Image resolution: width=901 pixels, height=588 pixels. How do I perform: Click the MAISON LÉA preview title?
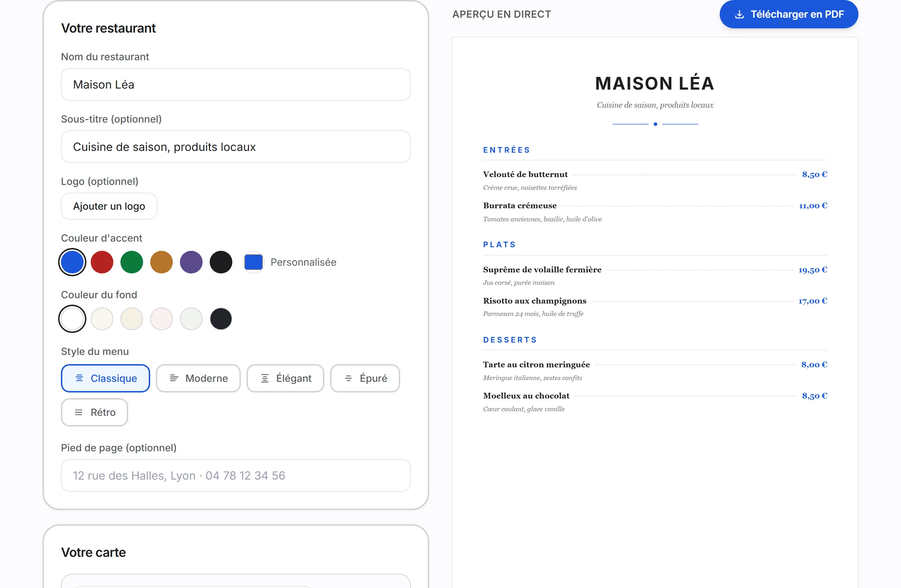click(655, 83)
